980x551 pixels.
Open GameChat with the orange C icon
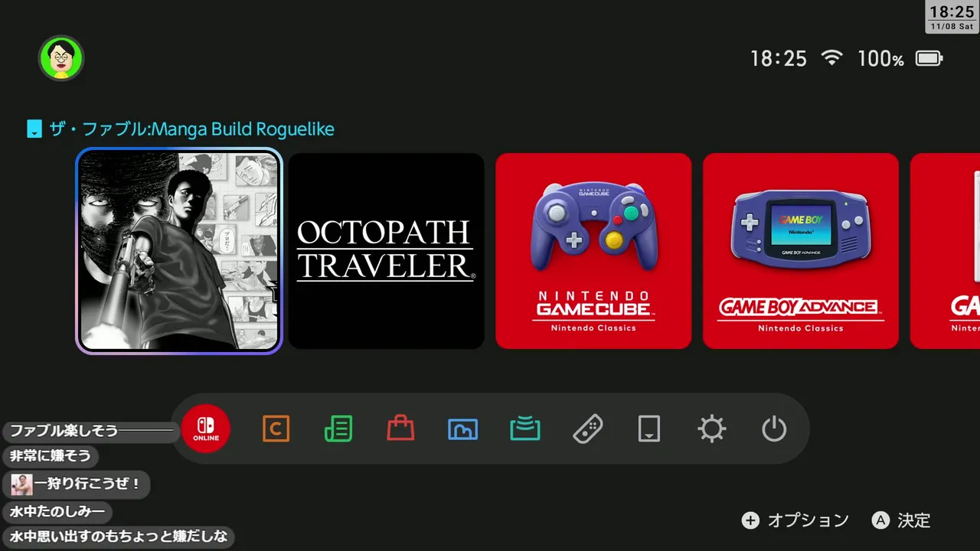pos(276,429)
